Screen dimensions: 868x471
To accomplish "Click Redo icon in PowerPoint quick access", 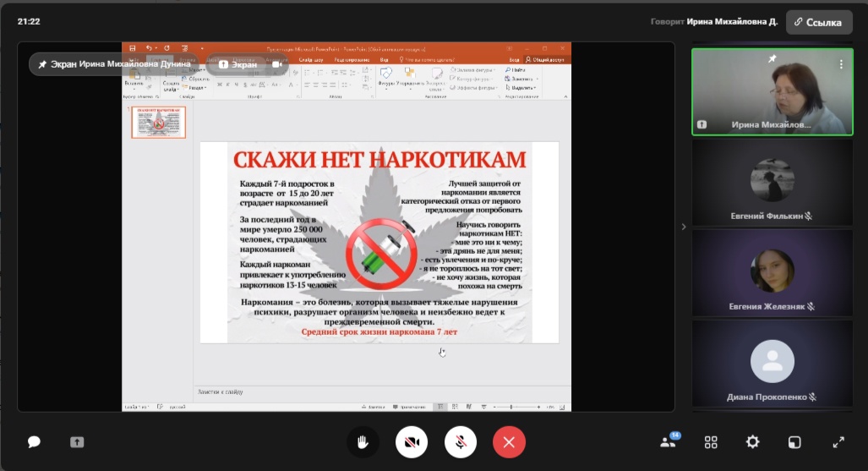I will point(167,49).
